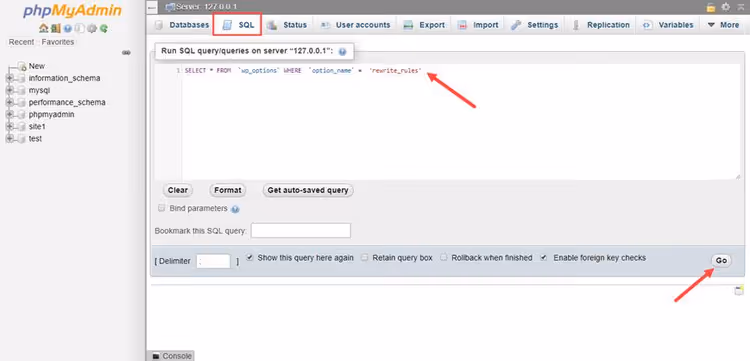
Task: Open the User accounts tab
Action: point(355,25)
